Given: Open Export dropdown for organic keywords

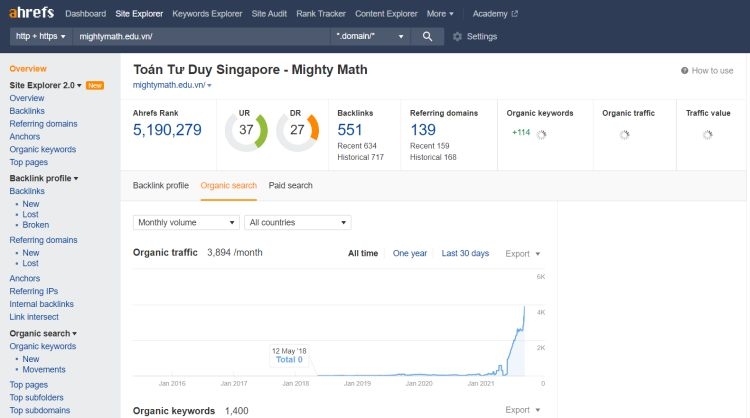Looking at the screenshot, I should 522,410.
